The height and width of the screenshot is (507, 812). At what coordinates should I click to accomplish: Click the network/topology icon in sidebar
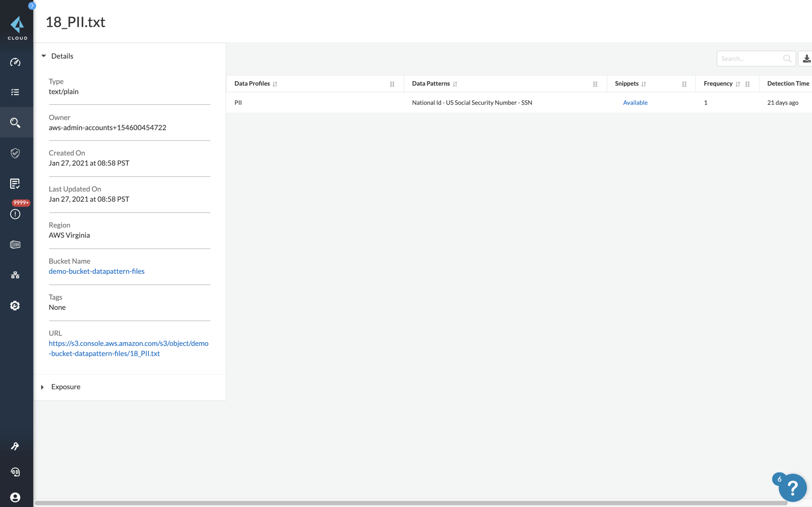click(16, 275)
